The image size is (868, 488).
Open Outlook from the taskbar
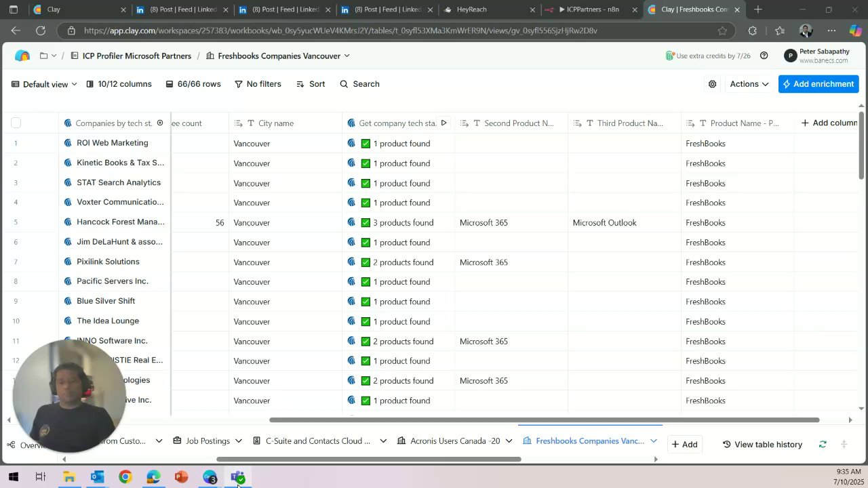97,477
